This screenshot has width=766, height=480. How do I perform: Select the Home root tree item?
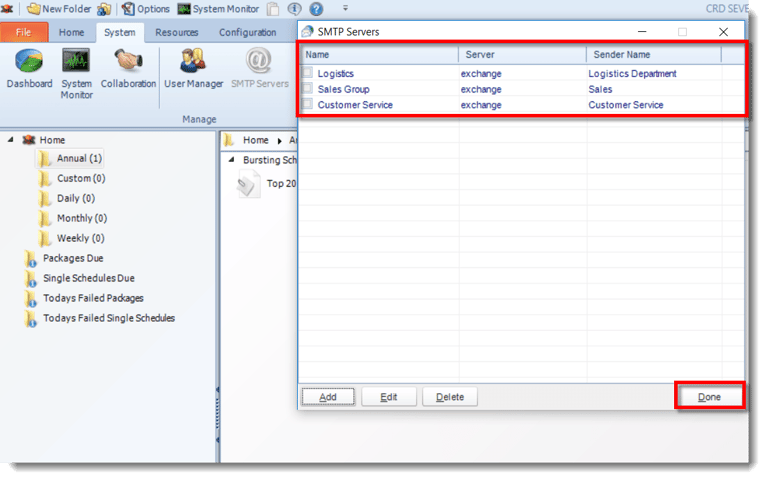tap(52, 140)
